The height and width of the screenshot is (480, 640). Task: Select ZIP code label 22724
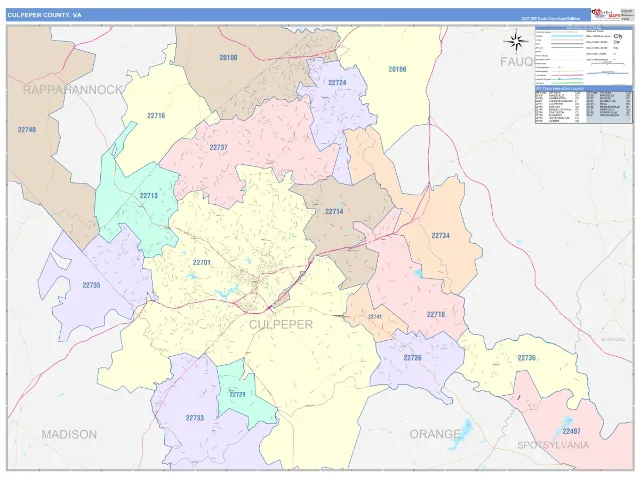tap(337, 82)
